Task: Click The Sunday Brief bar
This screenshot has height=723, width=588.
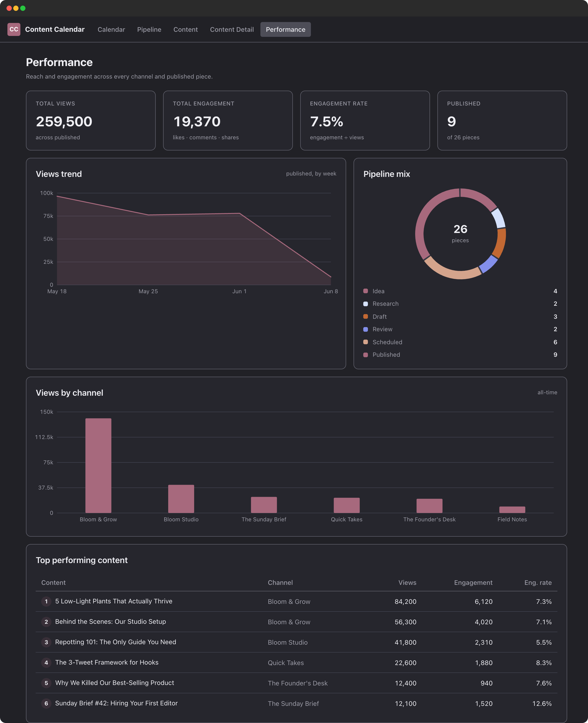Action: [264, 505]
